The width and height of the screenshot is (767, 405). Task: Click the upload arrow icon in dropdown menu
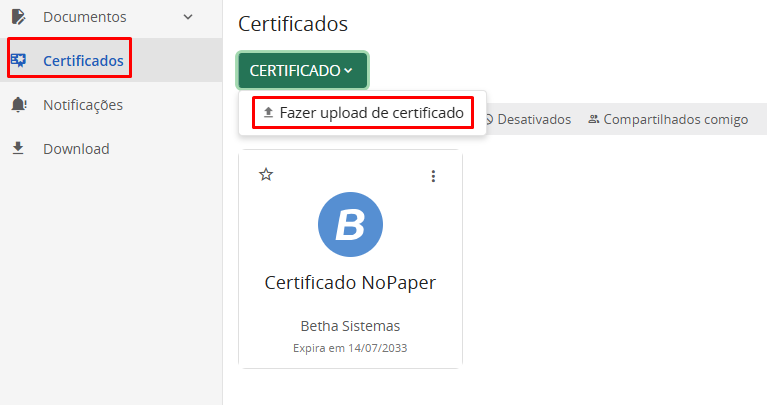pyautogui.click(x=268, y=112)
